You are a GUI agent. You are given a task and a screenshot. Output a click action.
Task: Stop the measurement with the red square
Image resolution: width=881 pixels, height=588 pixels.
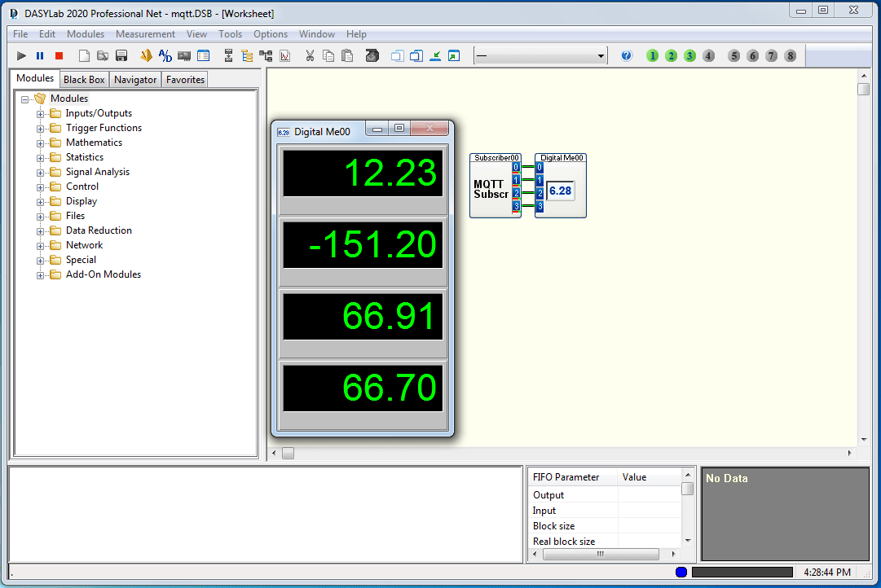click(59, 56)
